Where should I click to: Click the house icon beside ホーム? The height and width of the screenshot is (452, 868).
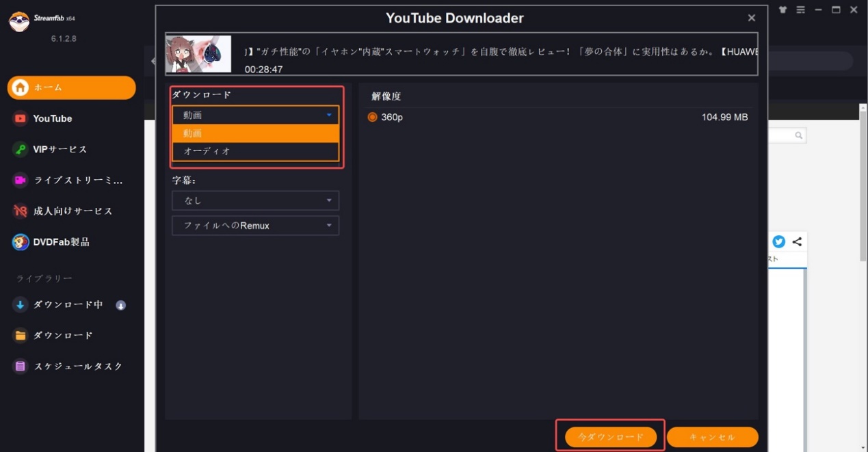coord(21,88)
